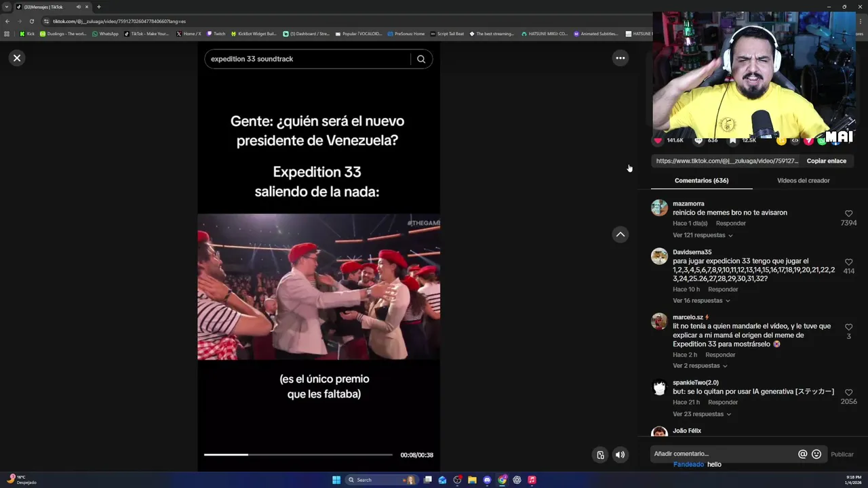Open the Twitch bookmark
The image size is (868, 488).
pyautogui.click(x=216, y=33)
